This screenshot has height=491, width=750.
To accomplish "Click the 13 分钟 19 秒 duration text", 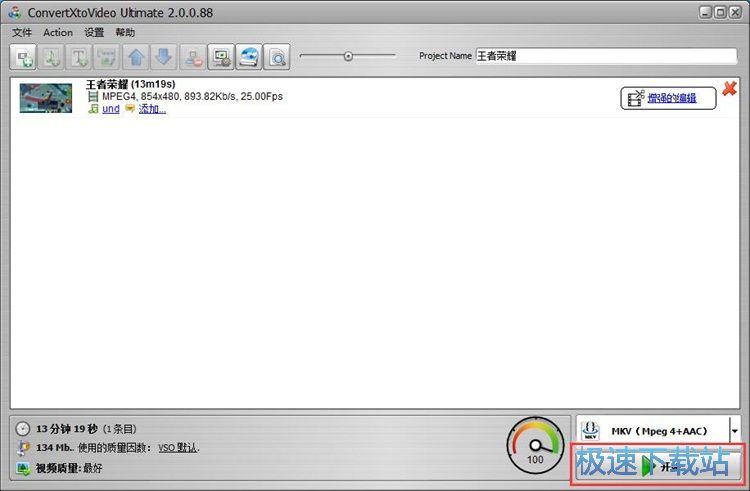I will (x=67, y=429).
